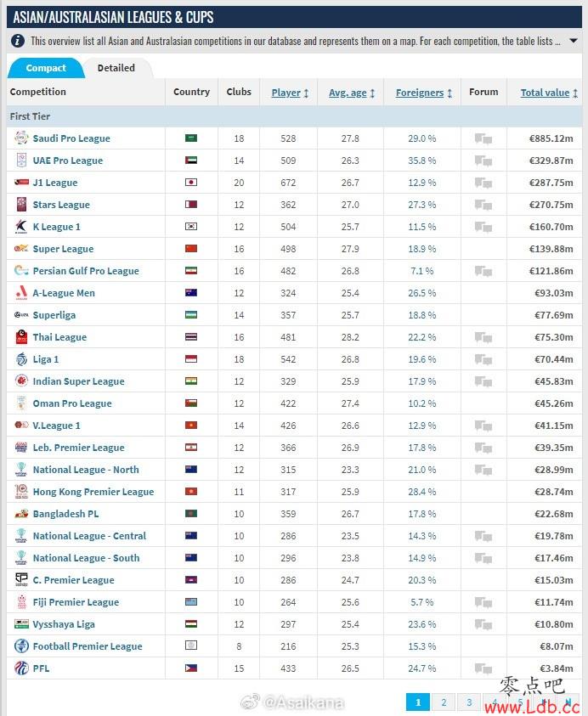Image resolution: width=588 pixels, height=716 pixels.
Task: Open the National League - South link
Action: (87, 558)
